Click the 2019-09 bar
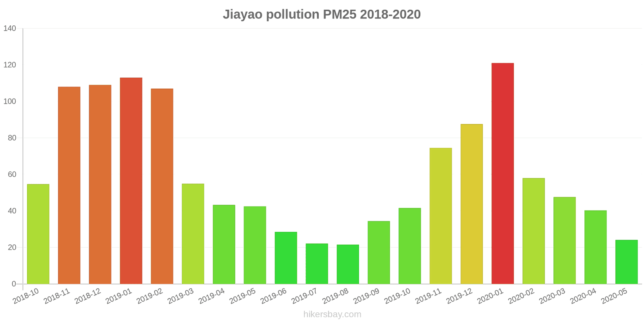 pyautogui.click(x=379, y=252)
